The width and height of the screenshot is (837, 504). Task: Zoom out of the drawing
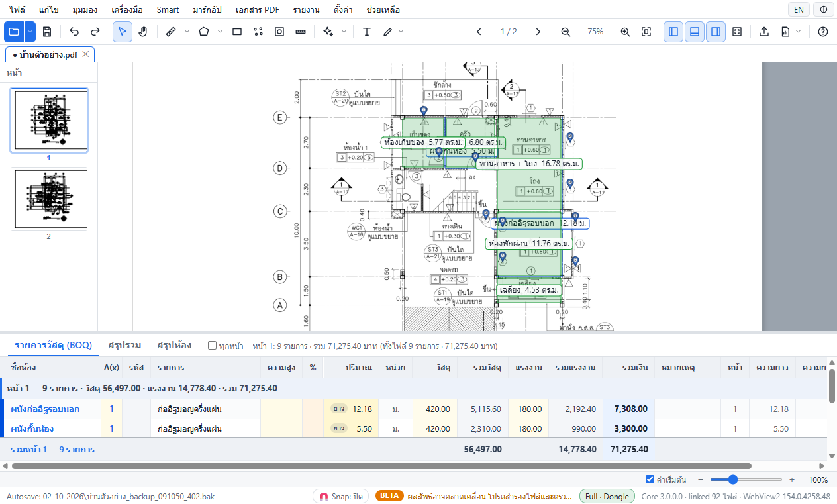pos(566,32)
